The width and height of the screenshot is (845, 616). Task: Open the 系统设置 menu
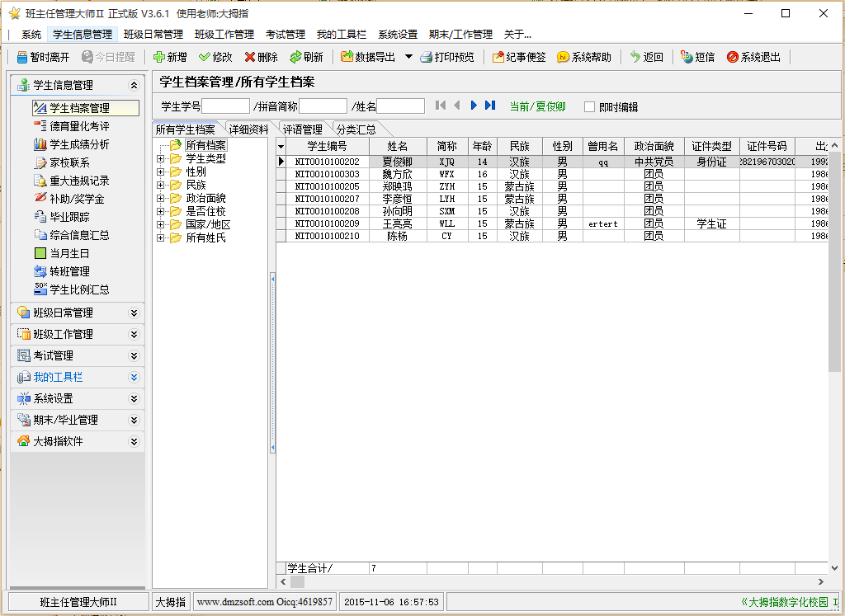tap(397, 35)
